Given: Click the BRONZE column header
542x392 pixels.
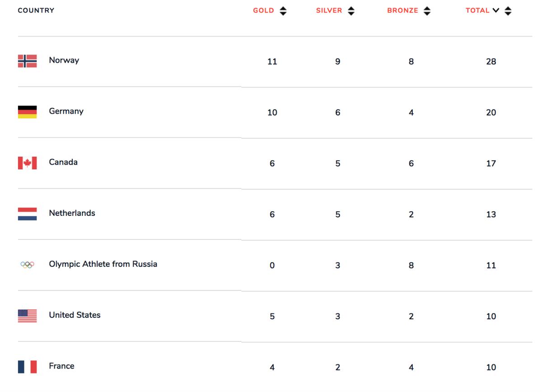Looking at the screenshot, I should 402,11.
